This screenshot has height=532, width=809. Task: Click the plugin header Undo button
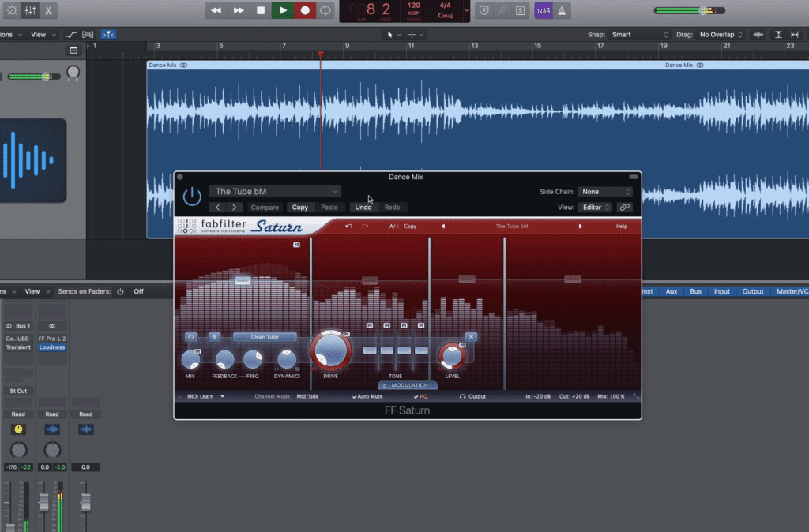click(363, 208)
